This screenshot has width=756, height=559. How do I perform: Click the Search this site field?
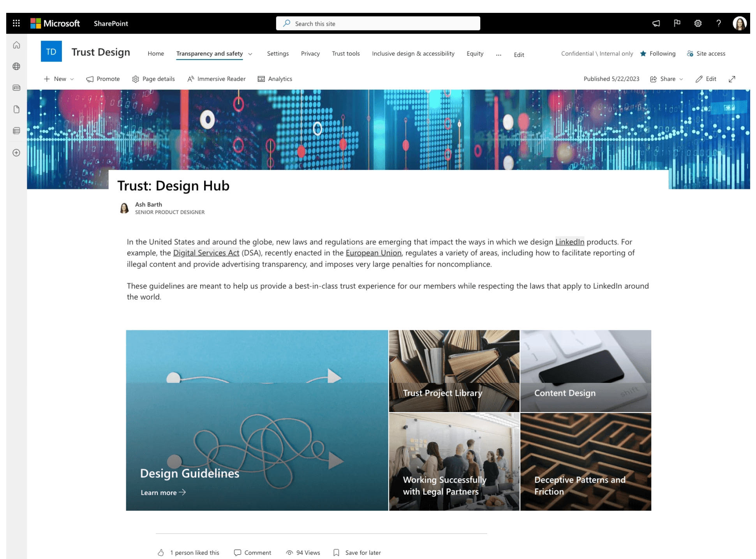coord(378,23)
